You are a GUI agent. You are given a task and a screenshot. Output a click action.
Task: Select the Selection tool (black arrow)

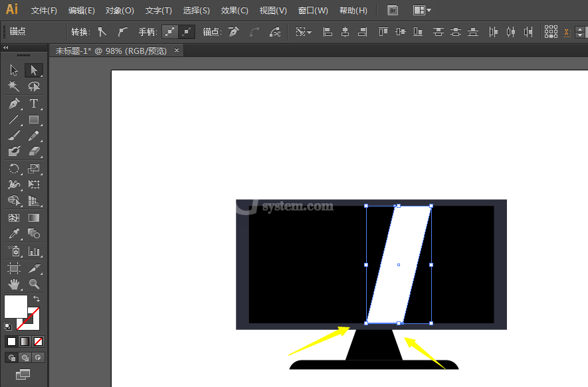pyautogui.click(x=14, y=70)
